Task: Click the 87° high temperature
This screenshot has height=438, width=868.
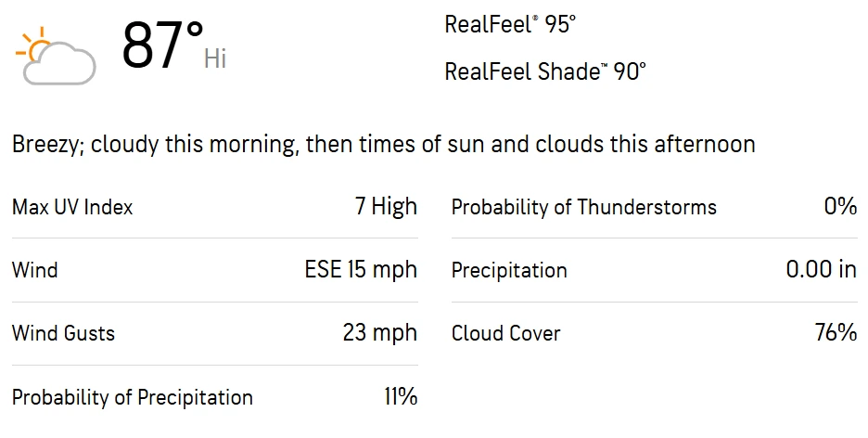Action: pos(163,45)
